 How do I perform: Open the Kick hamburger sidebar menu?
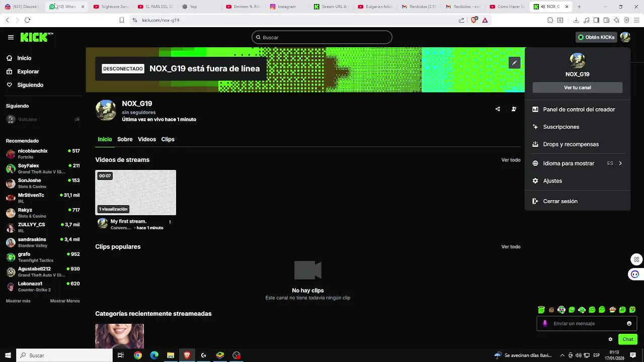coord(11,37)
